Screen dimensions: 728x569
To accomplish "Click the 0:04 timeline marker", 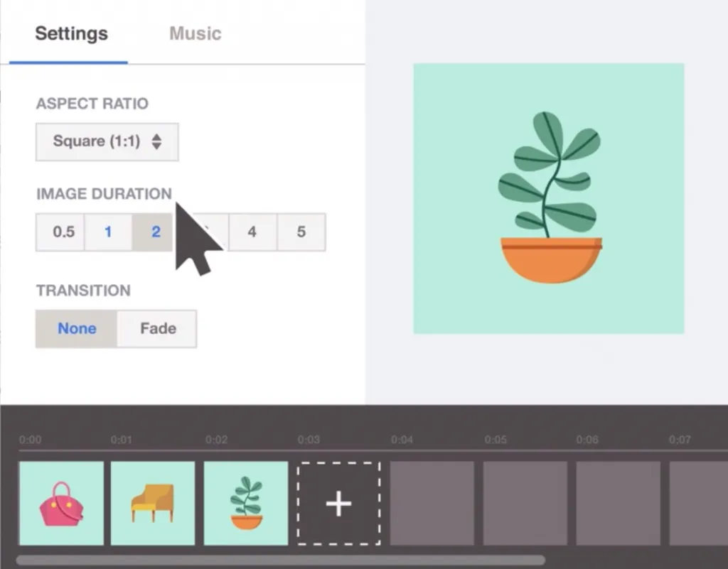I will [402, 440].
